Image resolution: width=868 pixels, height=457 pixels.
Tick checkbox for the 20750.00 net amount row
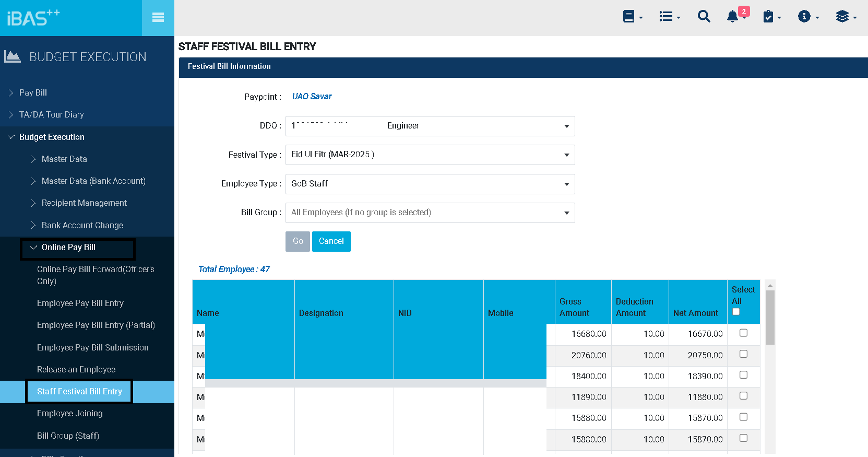pos(743,354)
